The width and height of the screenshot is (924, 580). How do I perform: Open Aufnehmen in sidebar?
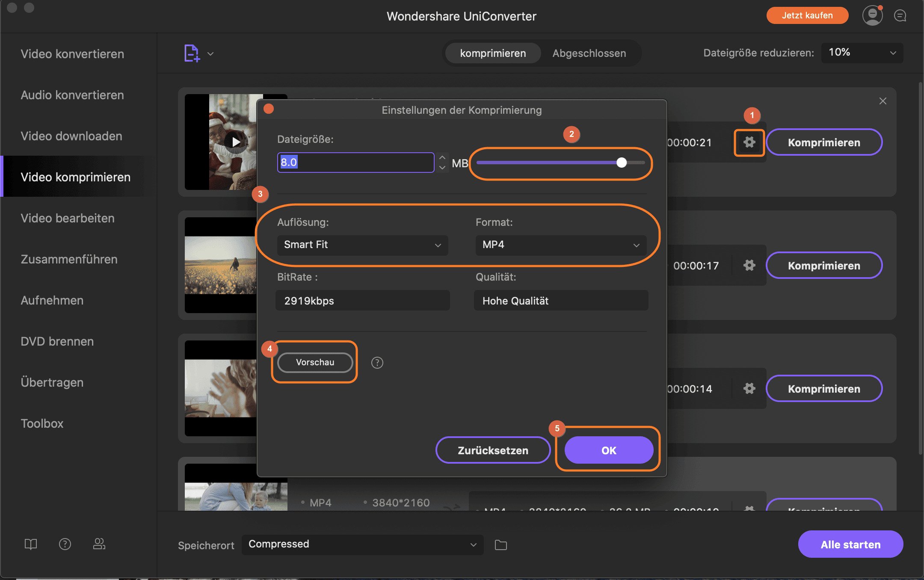click(x=52, y=300)
